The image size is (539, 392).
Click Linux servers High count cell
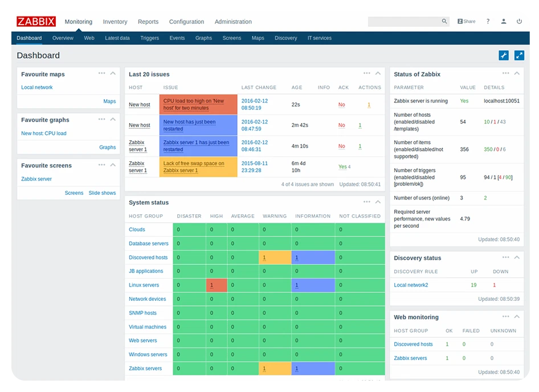tap(217, 285)
